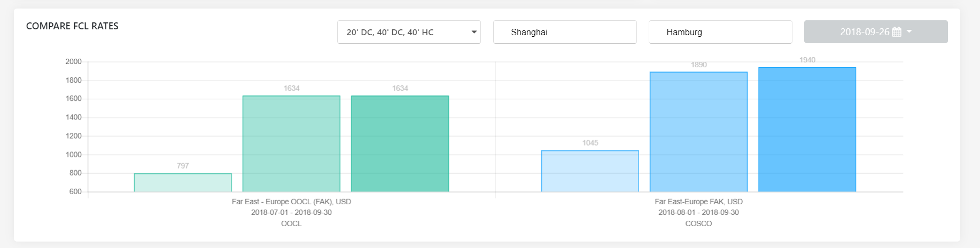Select the dark green OOCL 1634 bar

coord(400,143)
